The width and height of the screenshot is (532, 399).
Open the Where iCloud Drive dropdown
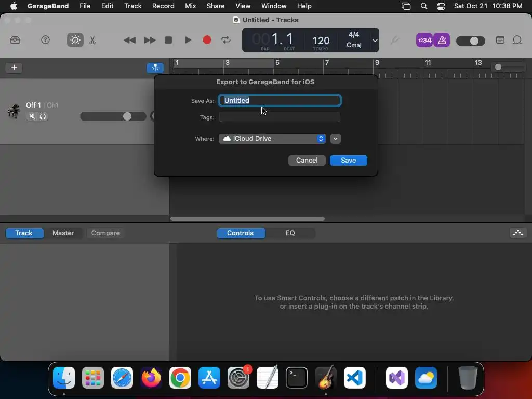click(272, 138)
